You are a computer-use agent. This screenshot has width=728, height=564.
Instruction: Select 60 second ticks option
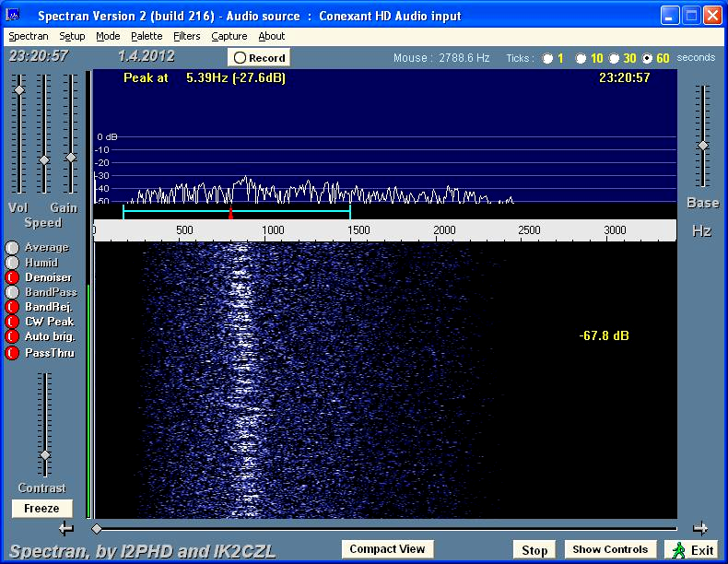(647, 58)
